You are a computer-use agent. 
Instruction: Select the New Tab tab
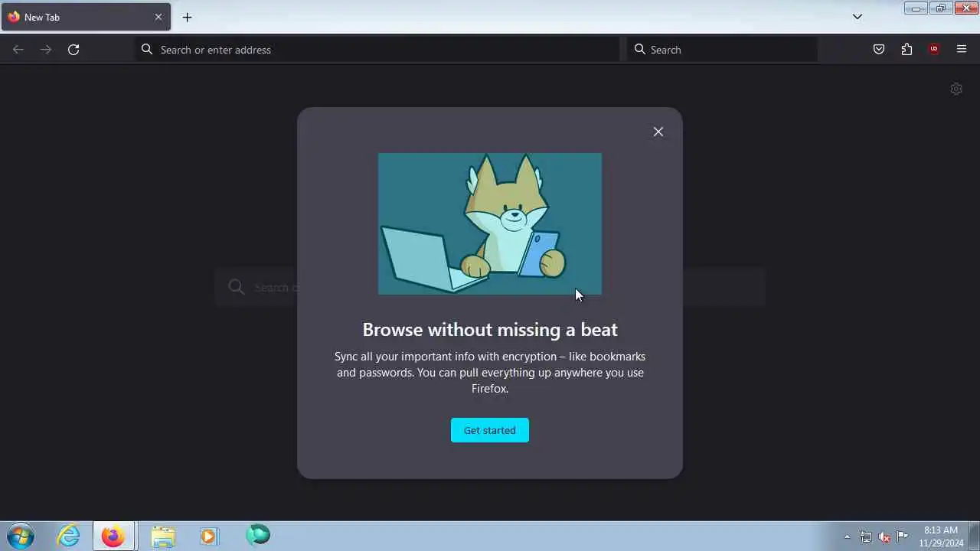86,17
